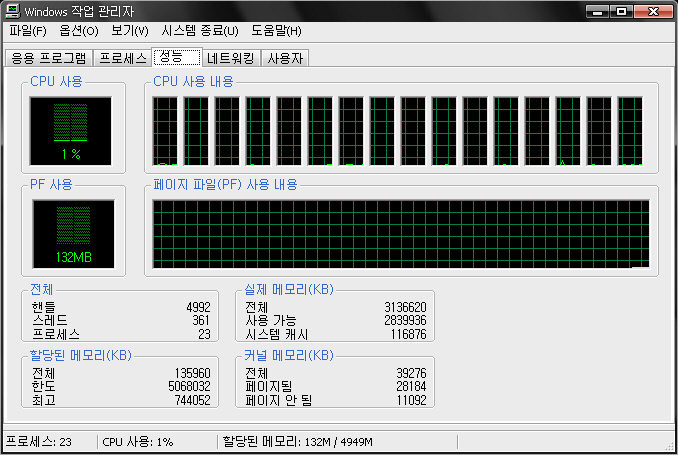The width and height of the screenshot is (678, 455).
Task: Click the 프로세스 count 23 in 전체 group
Action: tap(205, 334)
